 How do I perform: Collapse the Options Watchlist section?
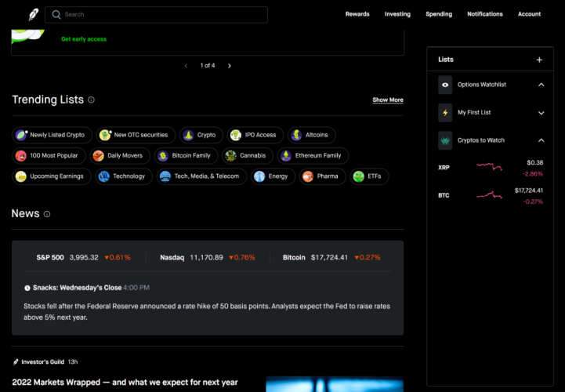click(541, 85)
